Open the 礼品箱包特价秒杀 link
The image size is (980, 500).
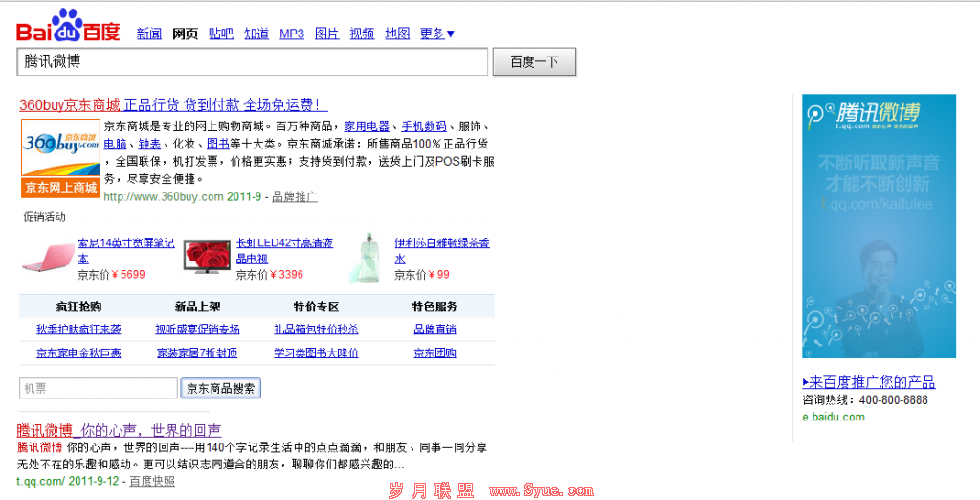coord(316,330)
